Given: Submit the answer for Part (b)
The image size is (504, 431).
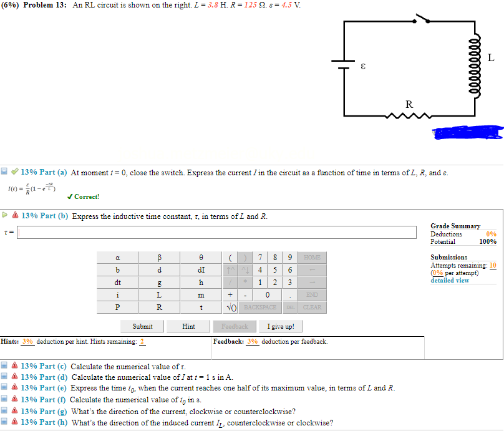Looking at the screenshot, I should point(142,326).
